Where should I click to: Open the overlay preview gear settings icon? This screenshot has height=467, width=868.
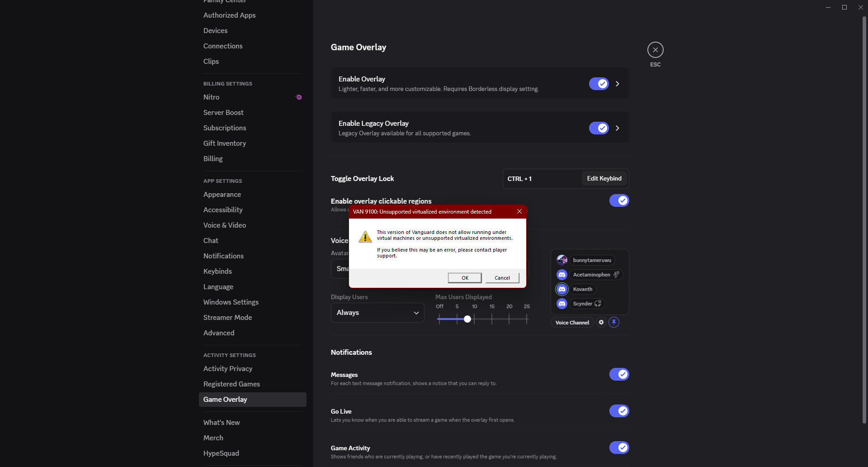[x=601, y=322]
